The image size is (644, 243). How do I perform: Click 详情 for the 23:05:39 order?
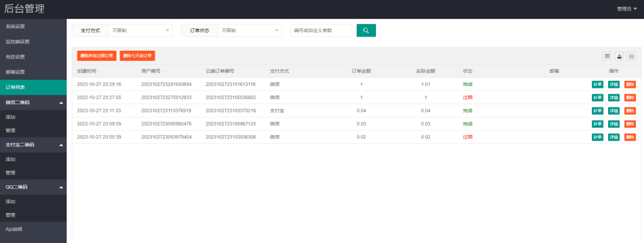614,137
